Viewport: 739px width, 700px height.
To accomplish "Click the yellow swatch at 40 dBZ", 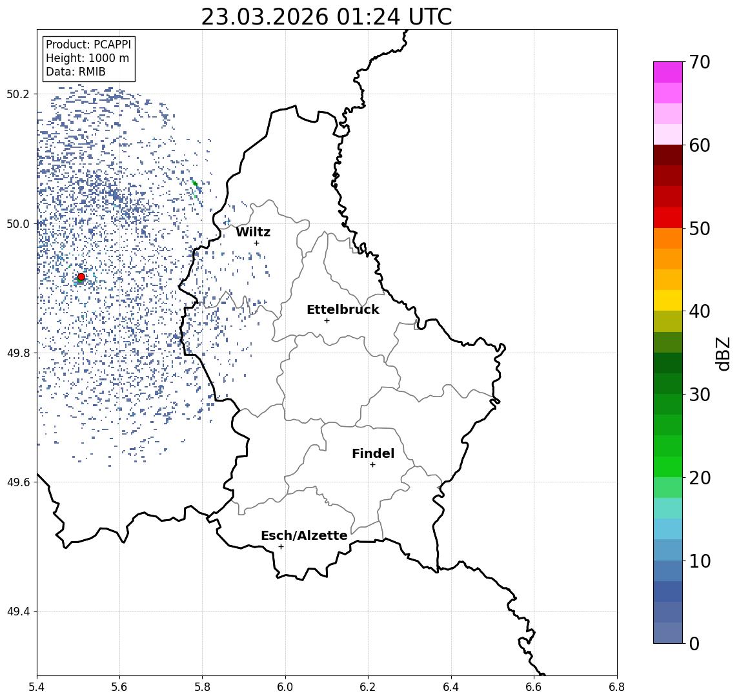I will [x=668, y=300].
